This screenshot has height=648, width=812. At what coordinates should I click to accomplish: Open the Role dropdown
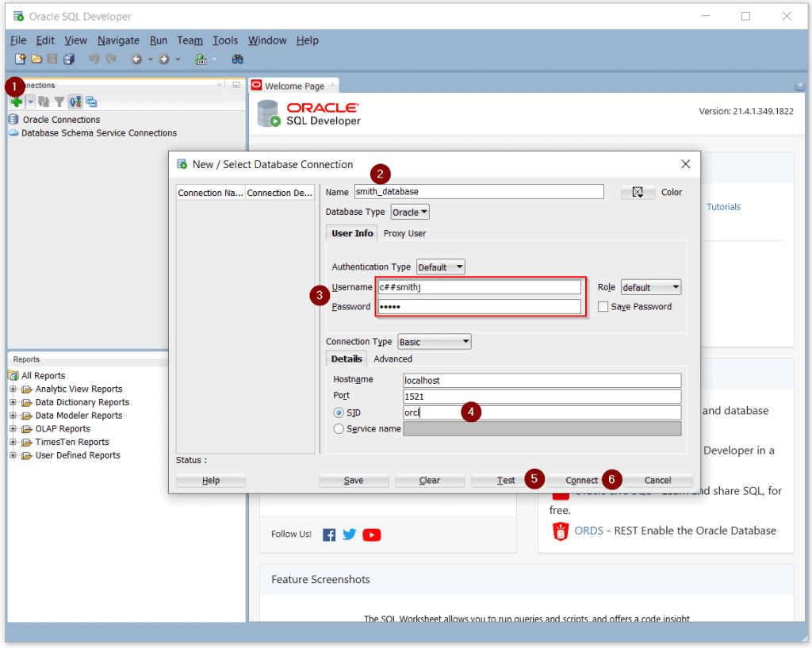[651, 287]
